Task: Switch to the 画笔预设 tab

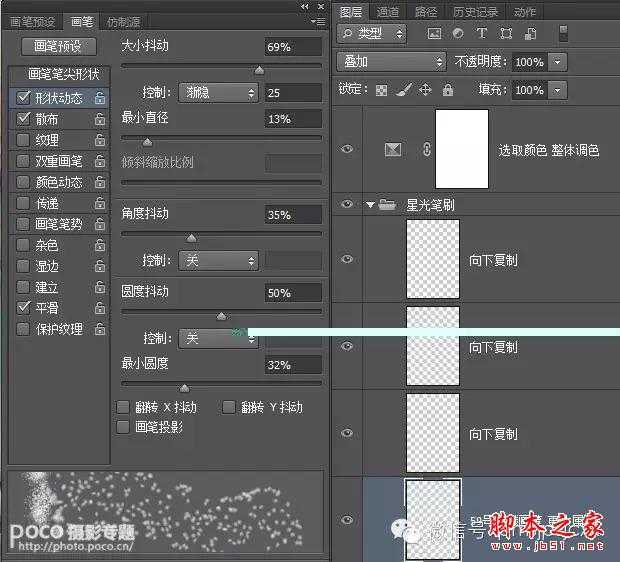Action: point(32,22)
